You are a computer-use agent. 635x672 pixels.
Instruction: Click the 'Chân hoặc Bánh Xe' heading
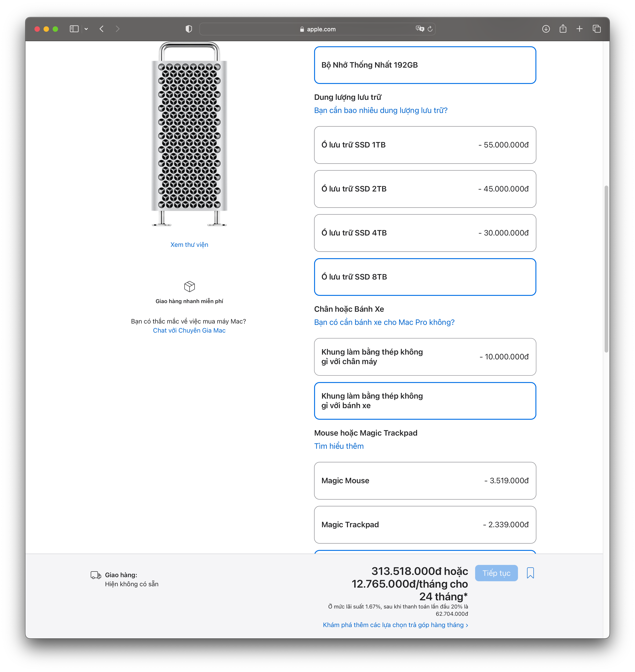point(349,309)
